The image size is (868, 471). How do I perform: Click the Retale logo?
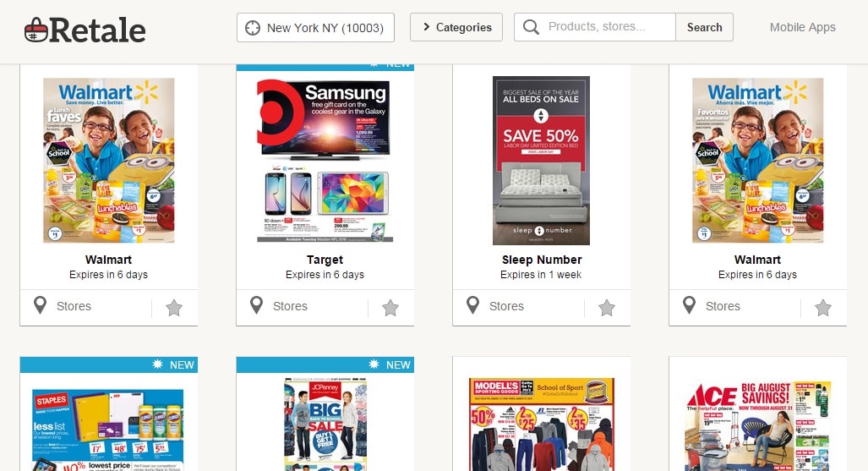pos(85,30)
